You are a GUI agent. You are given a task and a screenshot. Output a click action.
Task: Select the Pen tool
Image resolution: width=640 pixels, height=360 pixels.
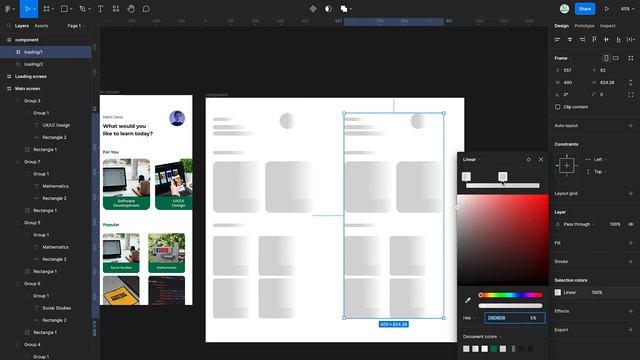coord(82,9)
